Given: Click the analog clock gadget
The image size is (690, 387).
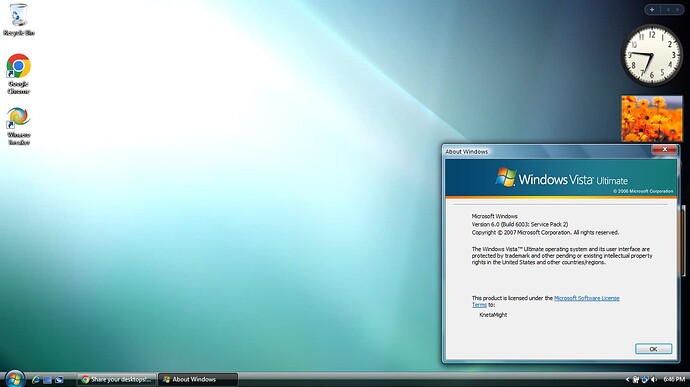Looking at the screenshot, I should point(652,55).
